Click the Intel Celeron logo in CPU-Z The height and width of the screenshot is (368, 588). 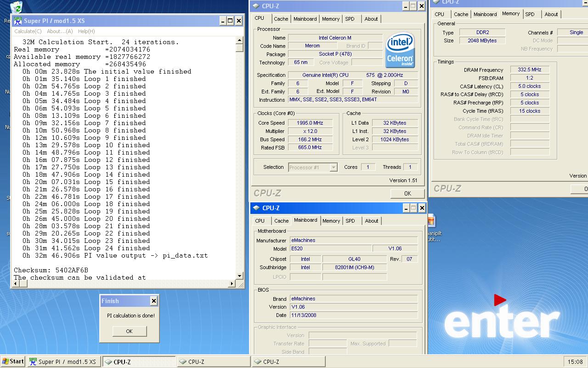(x=400, y=50)
